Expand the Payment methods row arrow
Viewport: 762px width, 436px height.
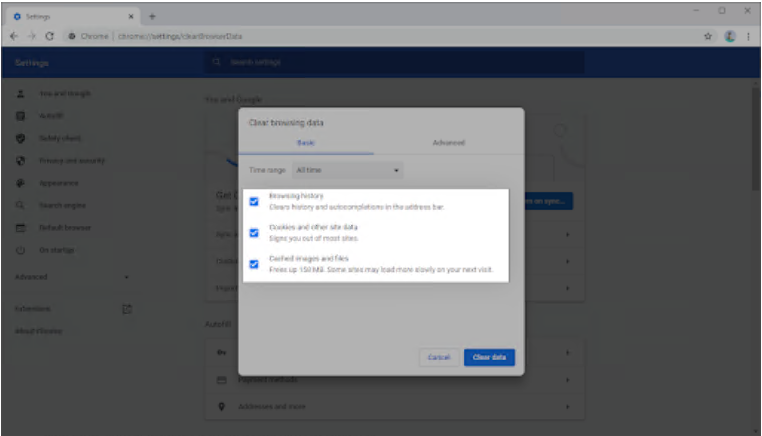567,380
